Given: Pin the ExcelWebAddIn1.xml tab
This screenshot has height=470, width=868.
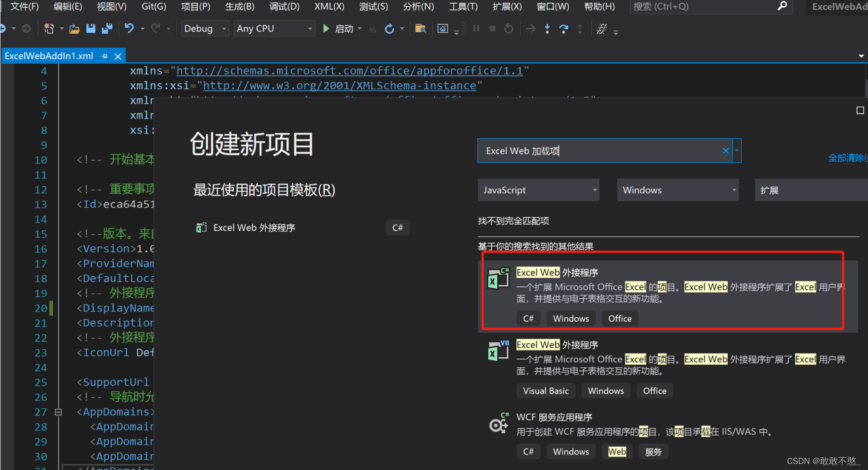Looking at the screenshot, I should tap(105, 56).
